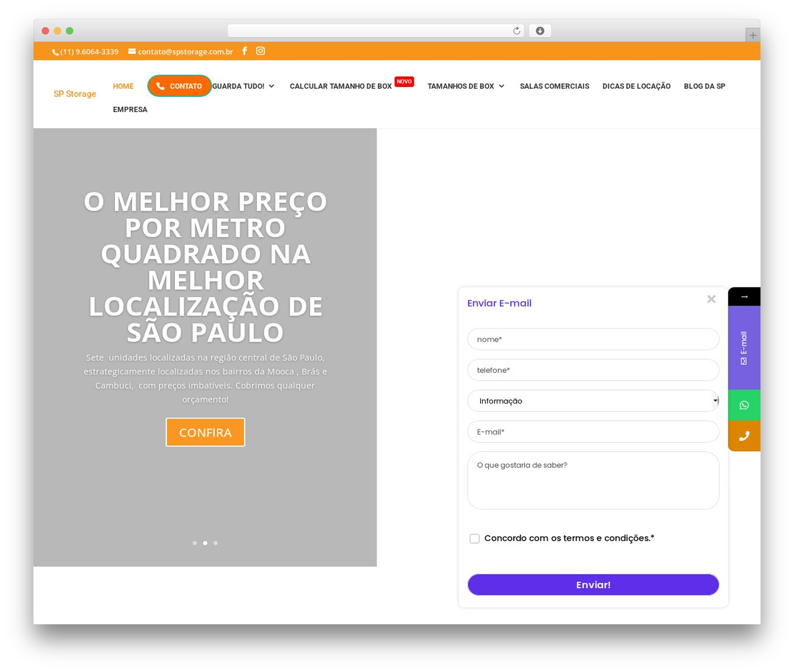This screenshot has width=794, height=672.
Task: Click the browser reload icon
Action: 516,31
